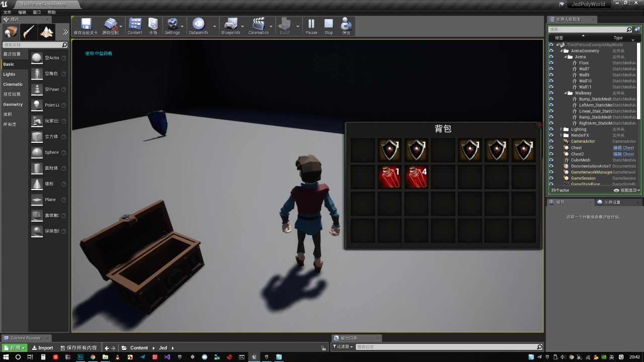Toggle visibility of the Floor actor
This screenshot has width=644, height=362.
click(x=551, y=63)
